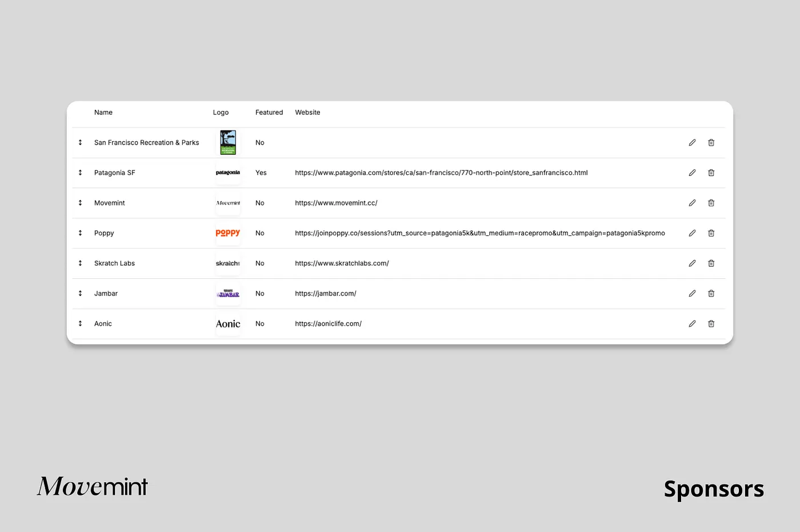Click the Poppy logo thumbnail

[x=228, y=233]
